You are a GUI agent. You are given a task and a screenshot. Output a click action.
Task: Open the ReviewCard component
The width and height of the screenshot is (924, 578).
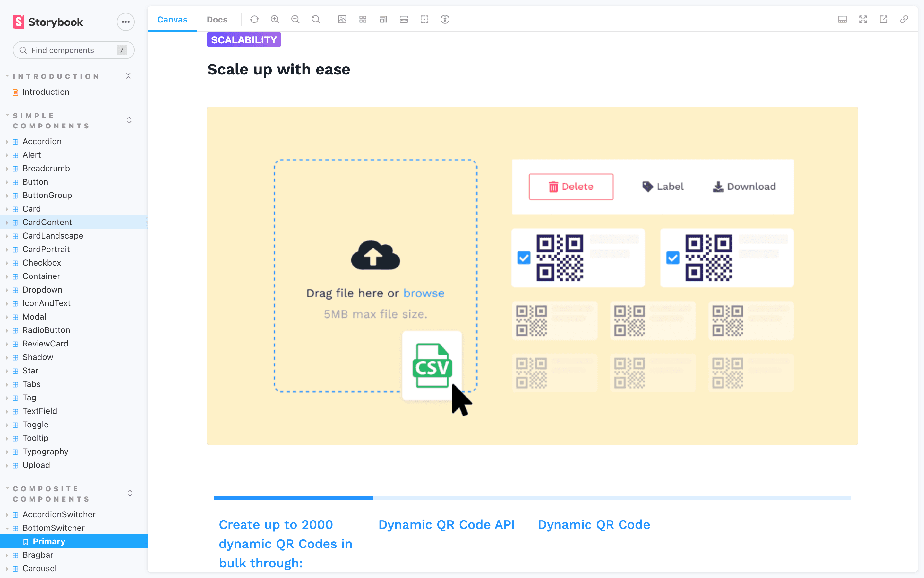tap(46, 344)
